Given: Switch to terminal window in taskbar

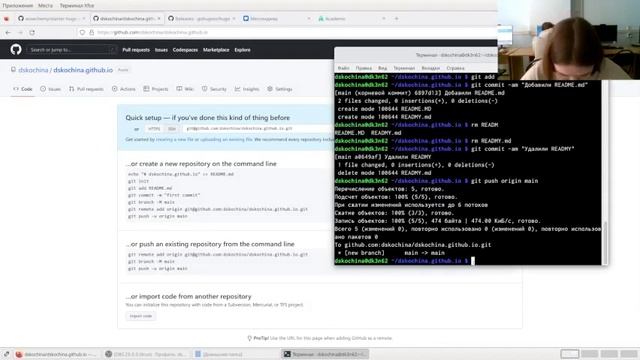Looking at the screenshot, I should pyautogui.click(x=325, y=354).
